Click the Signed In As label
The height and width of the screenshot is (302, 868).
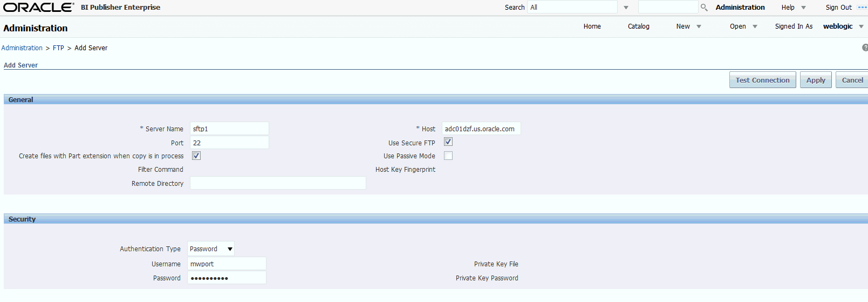point(794,26)
